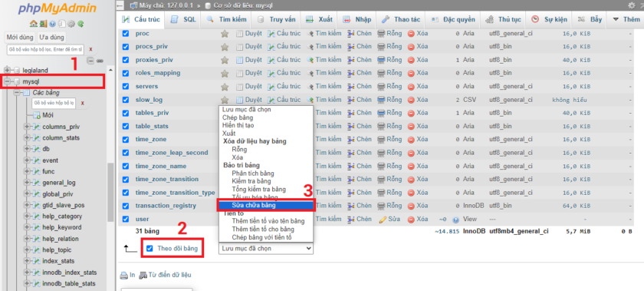Open settings gear icon at top right
Image resolution: width=644 pixels, height=291 pixels.
tap(631, 5)
